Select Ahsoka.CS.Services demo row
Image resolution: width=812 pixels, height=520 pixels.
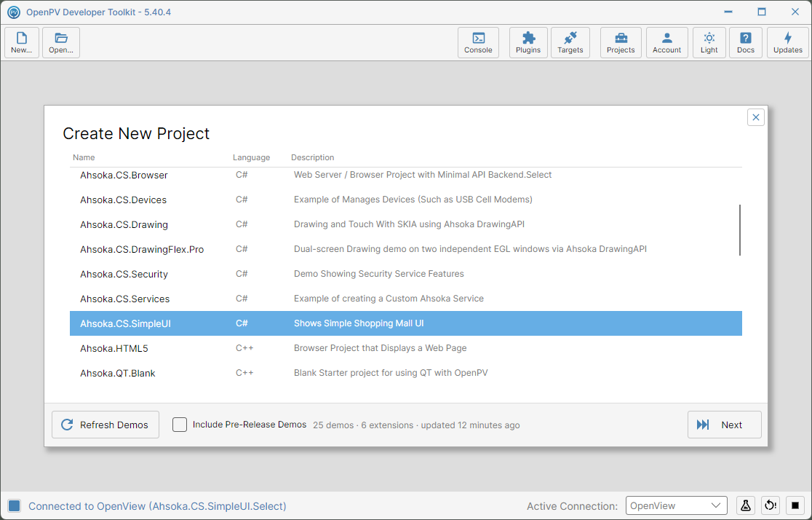[x=405, y=299]
